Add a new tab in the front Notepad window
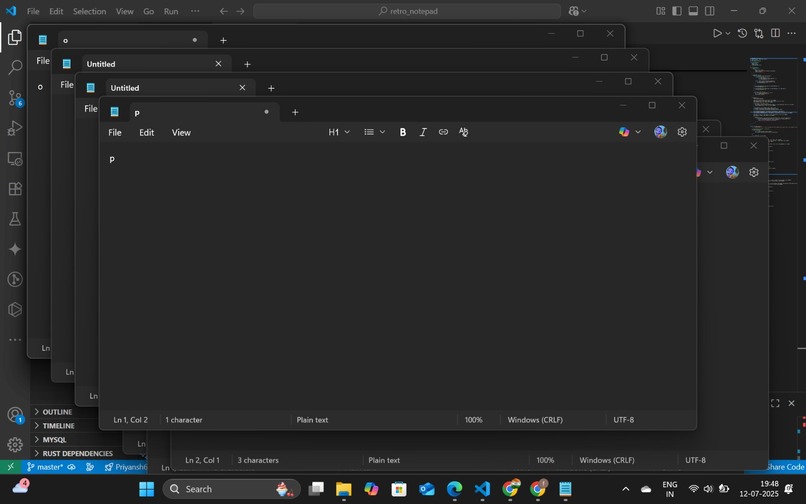The width and height of the screenshot is (806, 504). (x=295, y=112)
